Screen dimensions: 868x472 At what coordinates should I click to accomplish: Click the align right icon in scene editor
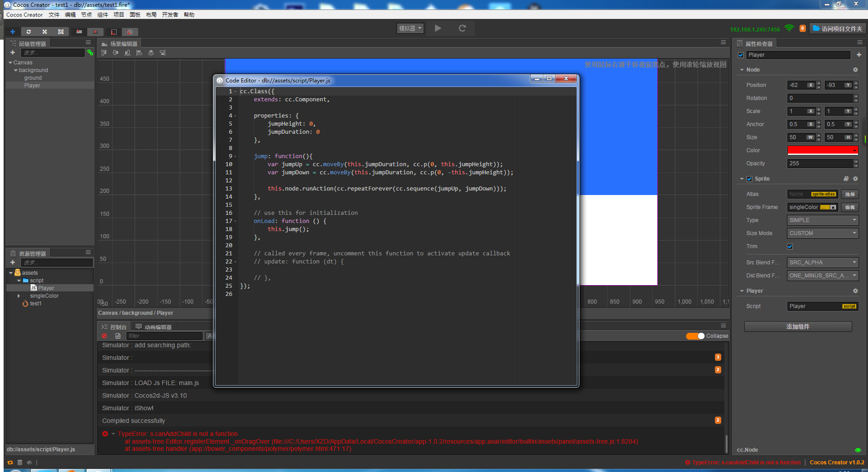point(163,53)
